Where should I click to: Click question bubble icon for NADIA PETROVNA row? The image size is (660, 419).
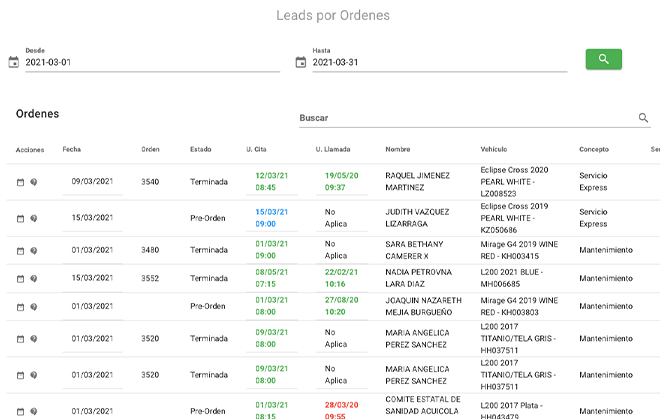[x=34, y=278]
